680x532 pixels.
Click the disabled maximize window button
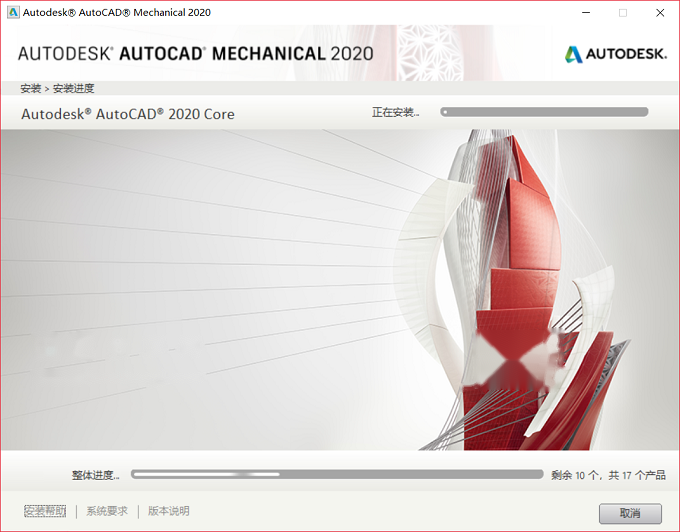pyautogui.click(x=623, y=13)
